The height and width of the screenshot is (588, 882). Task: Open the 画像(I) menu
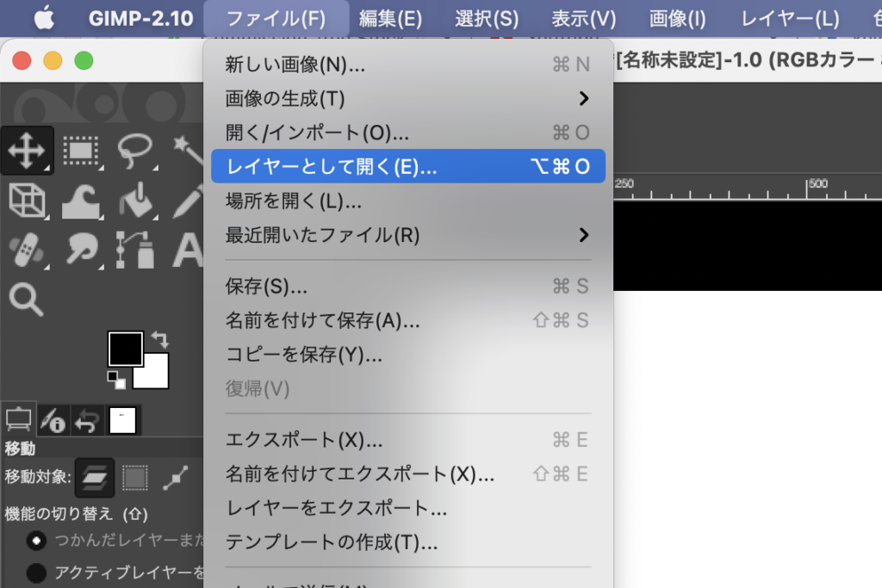[x=677, y=19]
